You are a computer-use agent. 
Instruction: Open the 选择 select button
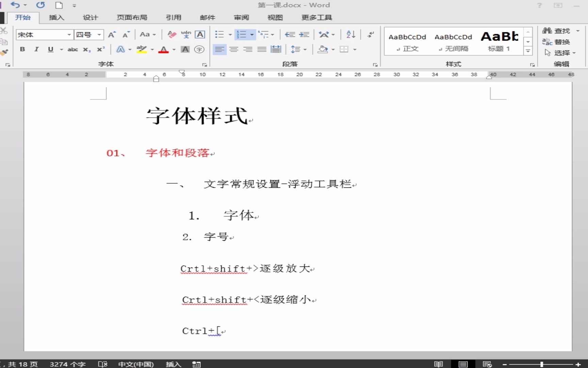click(x=560, y=53)
